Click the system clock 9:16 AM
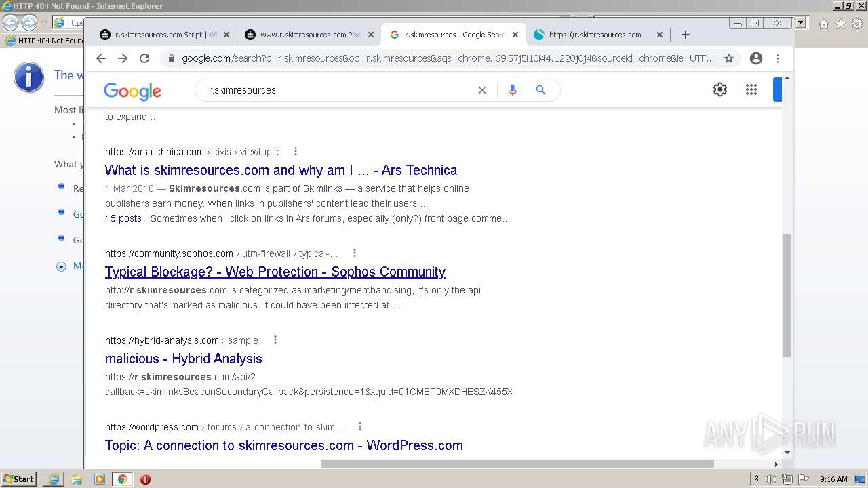The width and height of the screenshot is (868, 488). click(833, 479)
